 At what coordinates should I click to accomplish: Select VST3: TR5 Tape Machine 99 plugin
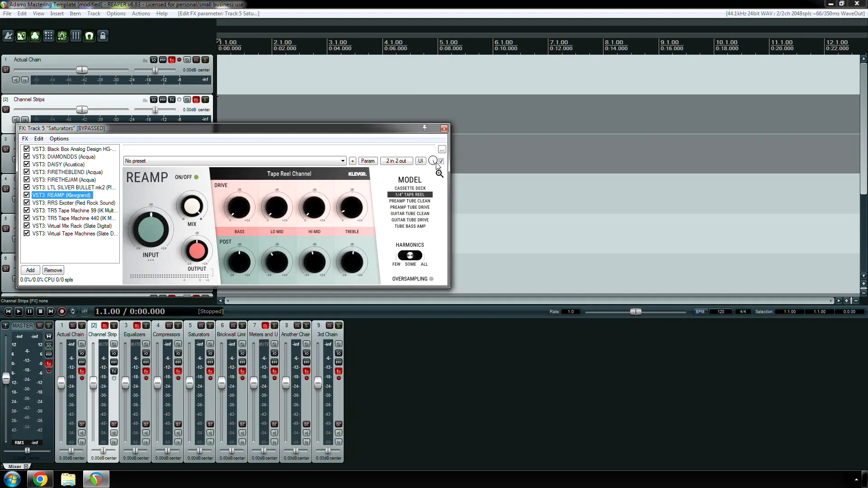click(73, 210)
